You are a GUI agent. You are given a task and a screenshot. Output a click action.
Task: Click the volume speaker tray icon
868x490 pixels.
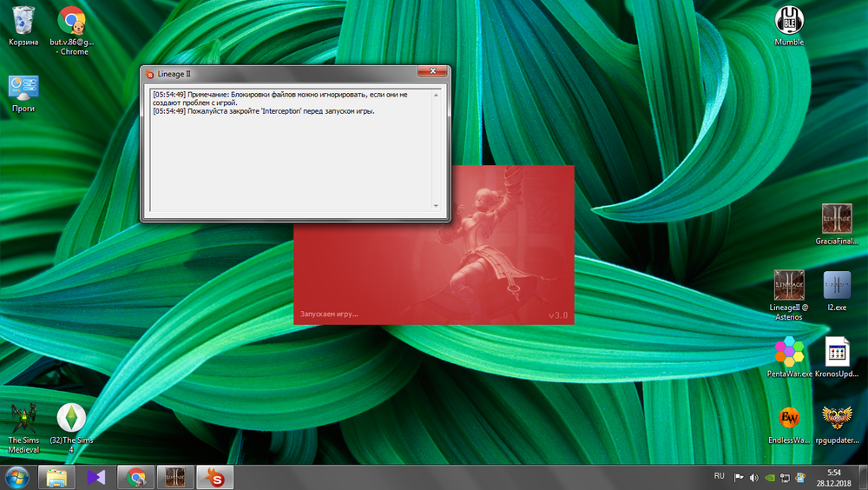[753, 477]
